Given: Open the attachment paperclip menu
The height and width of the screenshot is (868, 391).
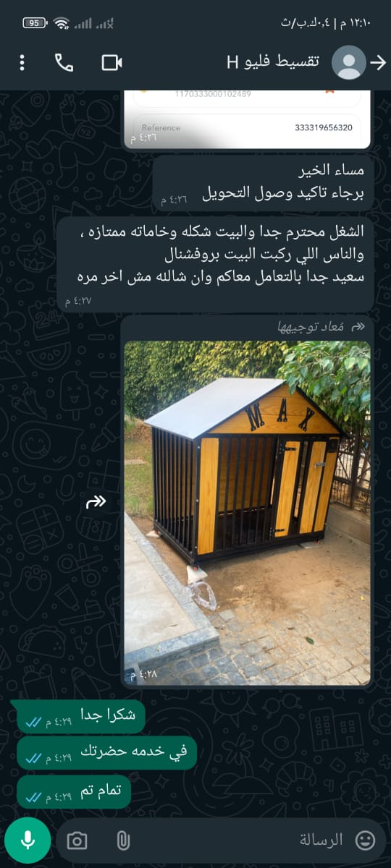Looking at the screenshot, I should [122, 841].
